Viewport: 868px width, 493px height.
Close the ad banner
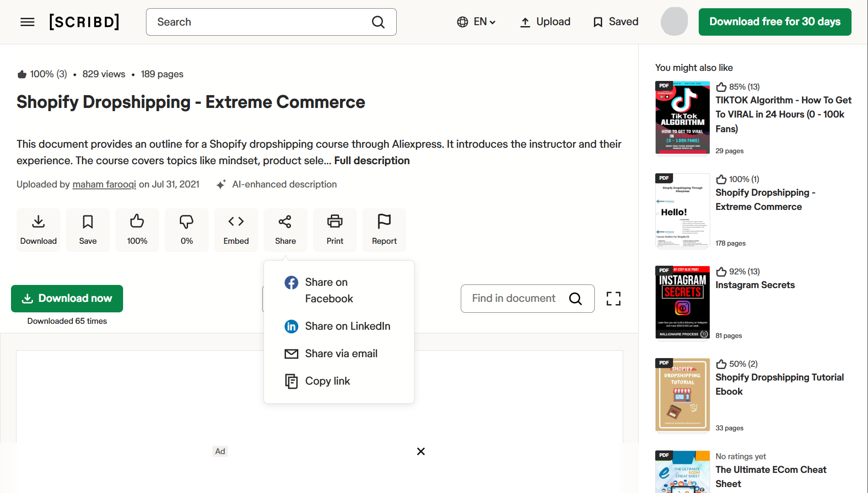point(421,451)
